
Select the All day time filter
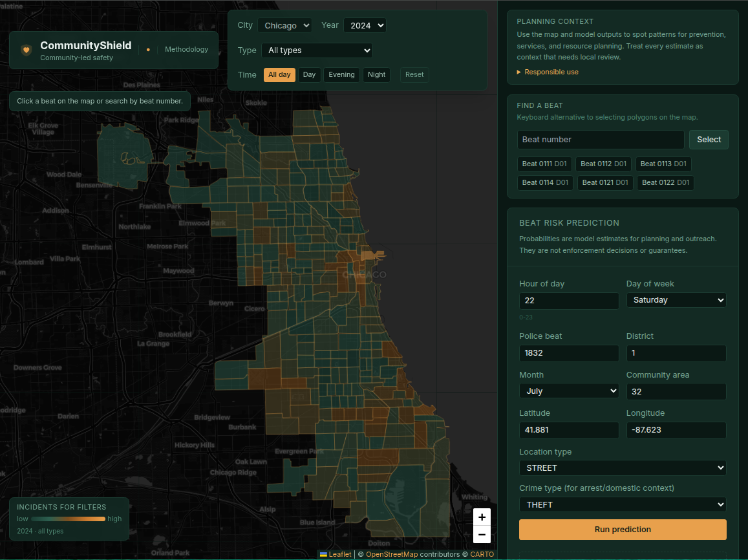[279, 75]
